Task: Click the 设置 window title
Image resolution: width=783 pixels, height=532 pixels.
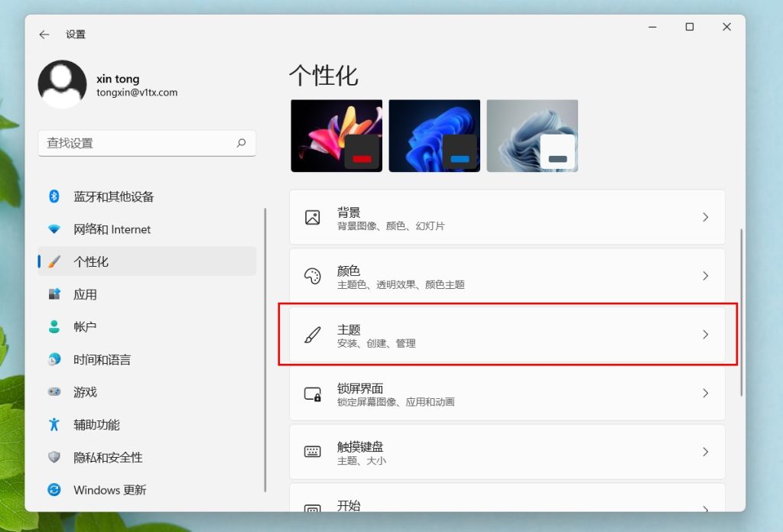Action: (76, 34)
